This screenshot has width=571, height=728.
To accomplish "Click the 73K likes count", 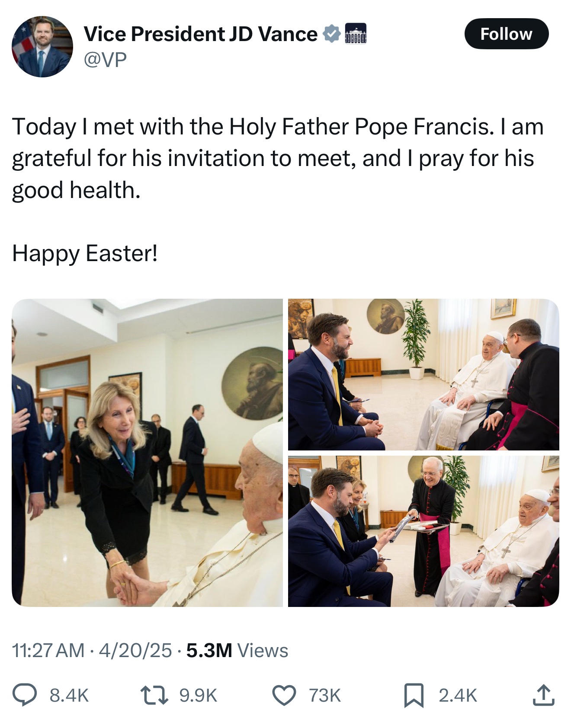I will tap(325, 696).
